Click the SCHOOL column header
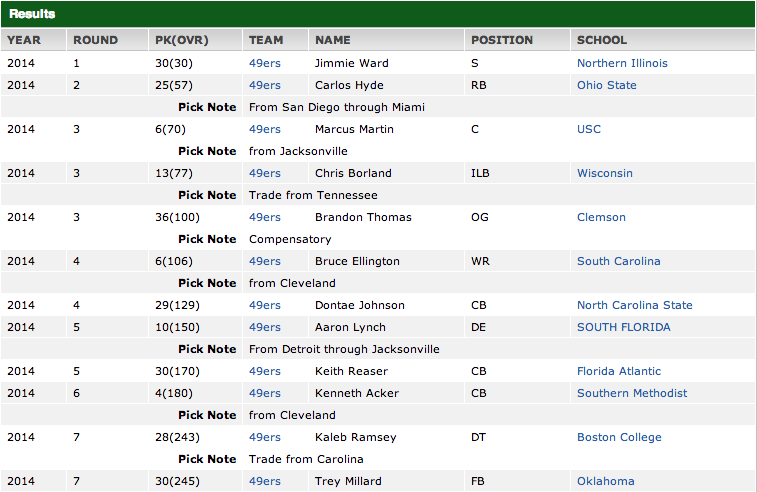 [x=601, y=40]
